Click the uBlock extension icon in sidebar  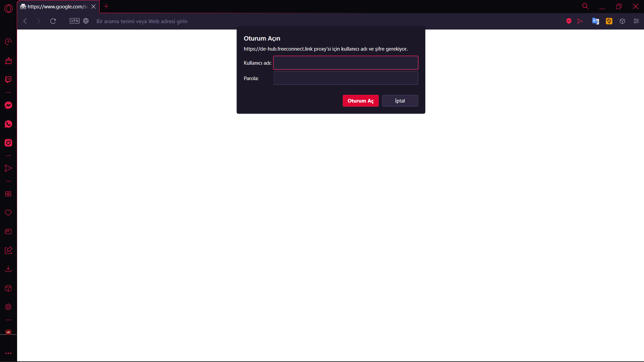click(8, 332)
